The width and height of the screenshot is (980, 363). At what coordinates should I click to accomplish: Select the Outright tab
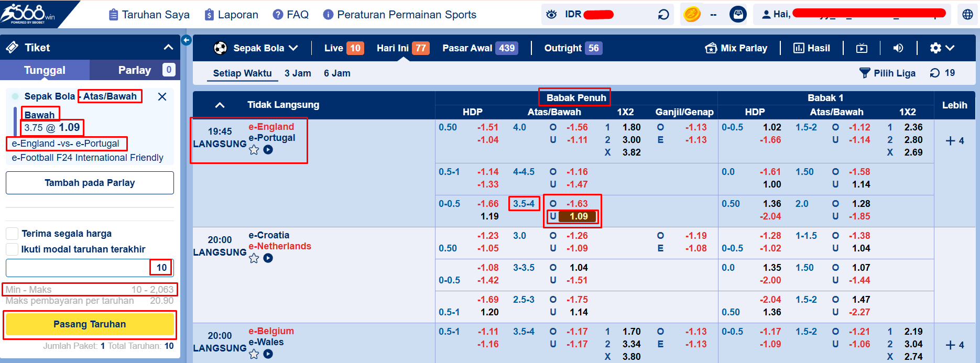[x=573, y=48]
